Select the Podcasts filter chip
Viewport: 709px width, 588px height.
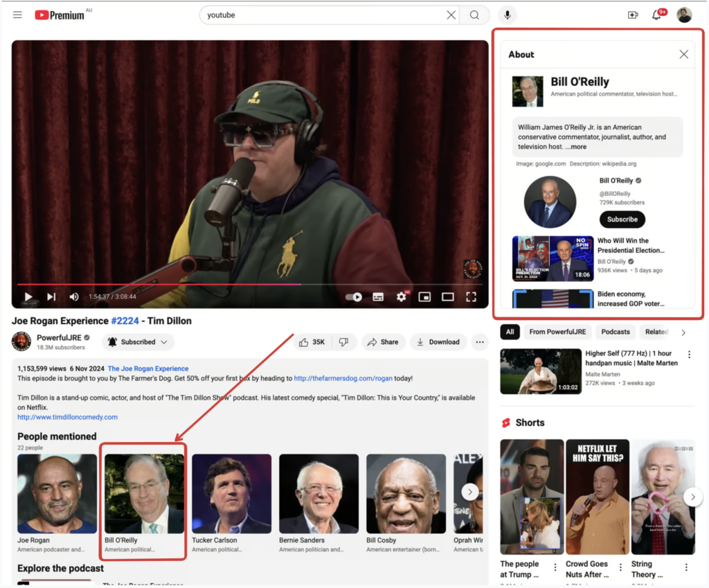[615, 332]
